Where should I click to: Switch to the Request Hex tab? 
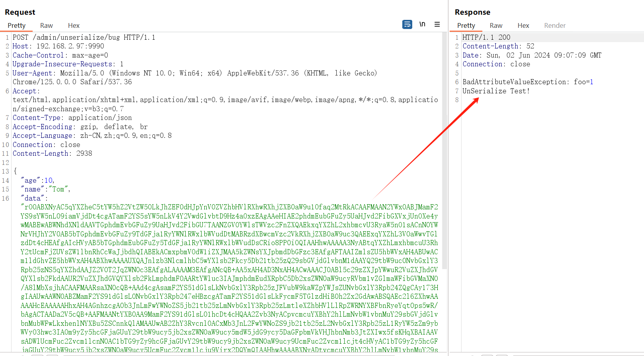[x=74, y=25]
